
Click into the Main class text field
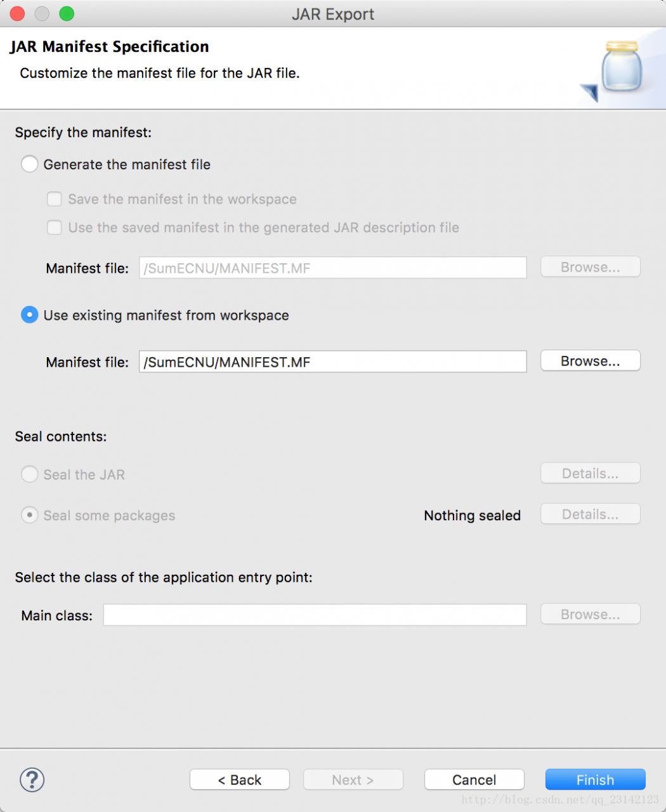click(x=315, y=615)
